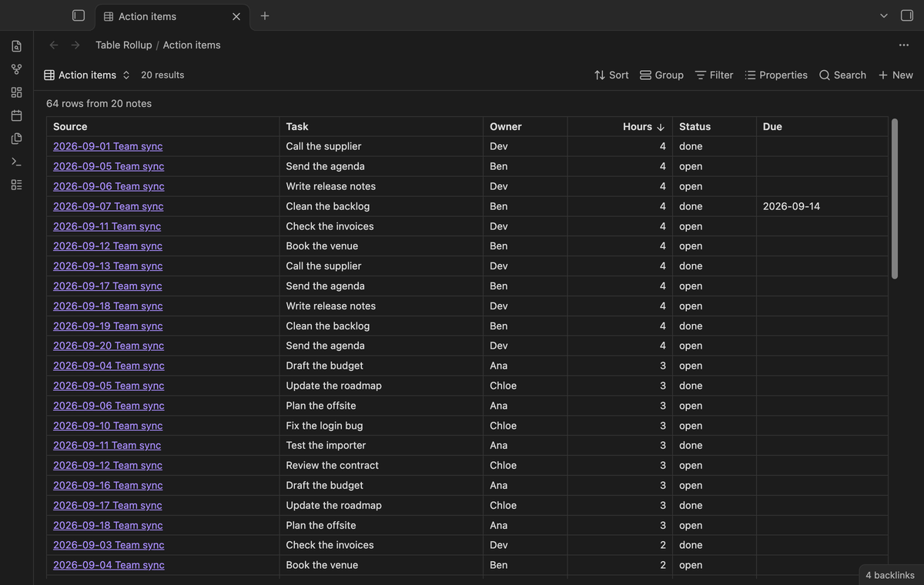Screen dimensions: 924x585
Task: Open the command palette terminal icon
Action: click(16, 162)
